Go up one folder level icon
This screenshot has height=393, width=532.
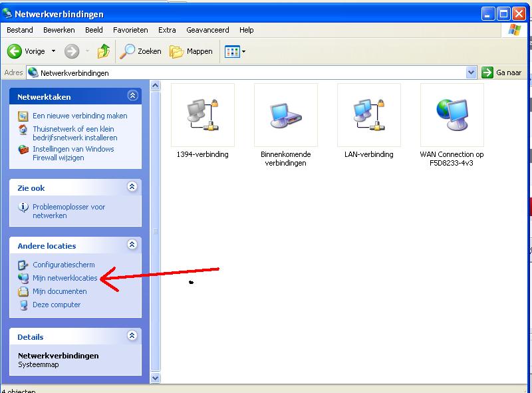[x=104, y=51]
